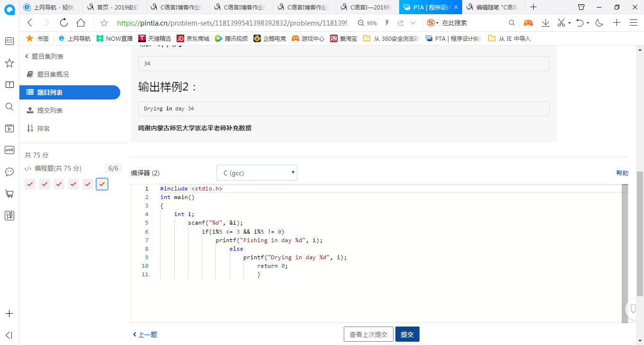The height and width of the screenshot is (345, 644).
Task: Click the undo closed tab icon
Action: point(580,23)
